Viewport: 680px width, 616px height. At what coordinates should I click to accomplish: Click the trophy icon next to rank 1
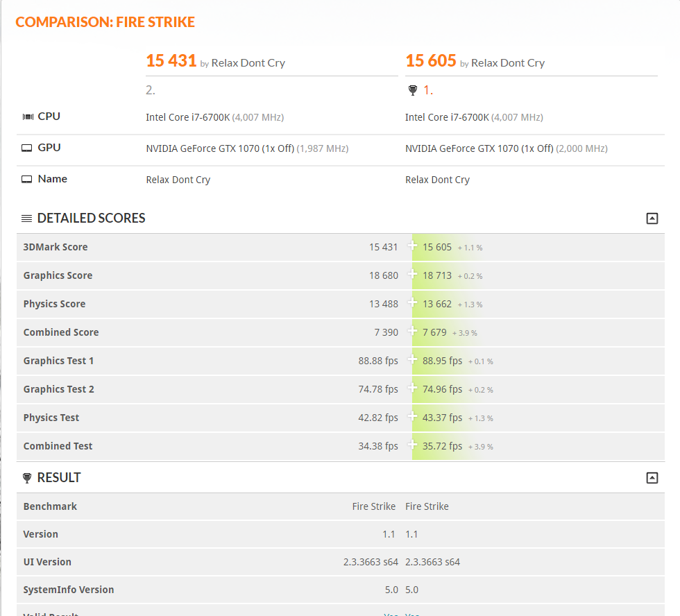click(413, 90)
